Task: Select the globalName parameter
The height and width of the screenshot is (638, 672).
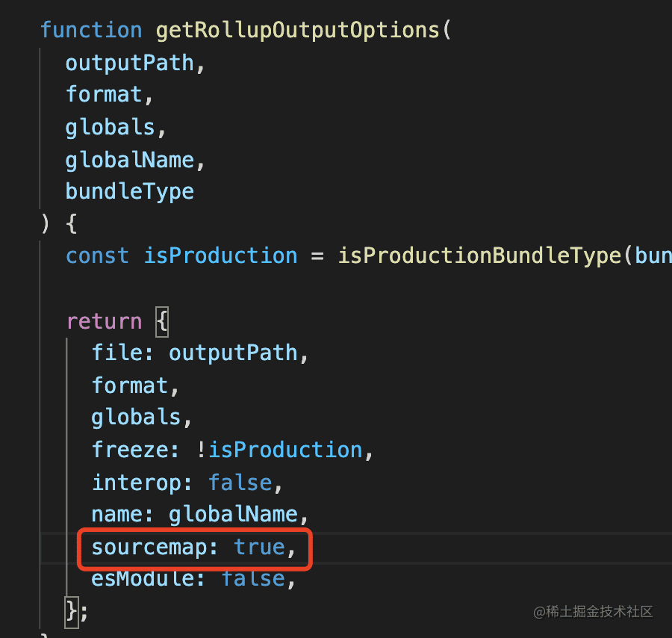Action: (129, 161)
